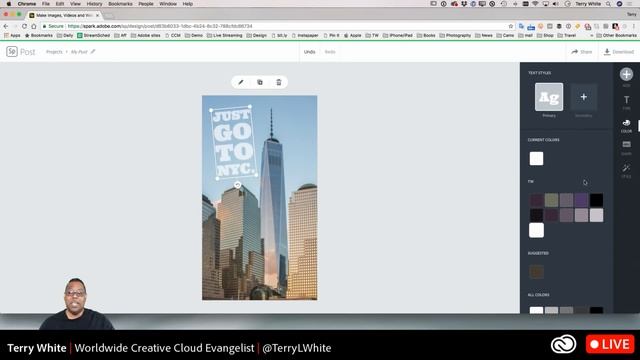Viewport: 640px width, 360px height.
Task: Duplicate the selected text with the copy icon
Action: (260, 82)
